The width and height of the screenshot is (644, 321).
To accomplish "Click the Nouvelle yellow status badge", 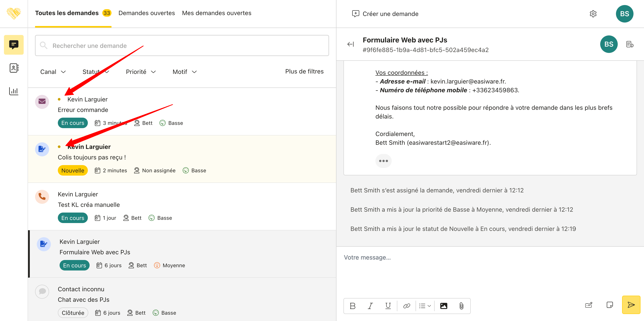I will pyautogui.click(x=73, y=171).
